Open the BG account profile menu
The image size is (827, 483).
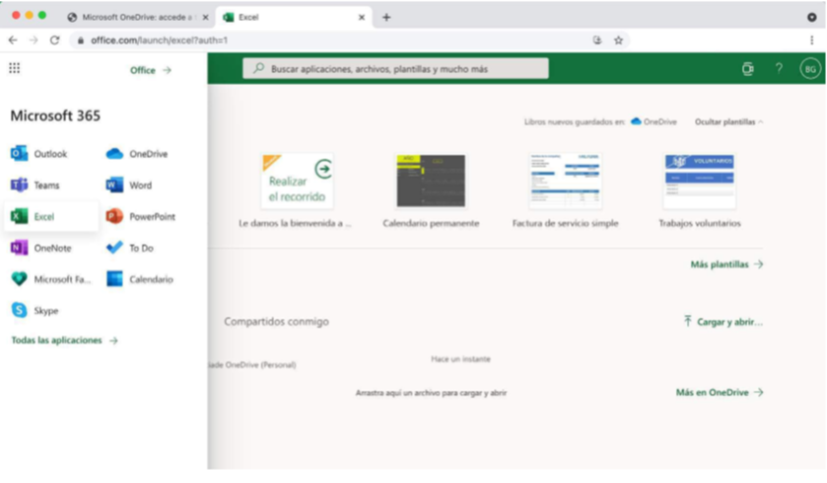(x=810, y=68)
